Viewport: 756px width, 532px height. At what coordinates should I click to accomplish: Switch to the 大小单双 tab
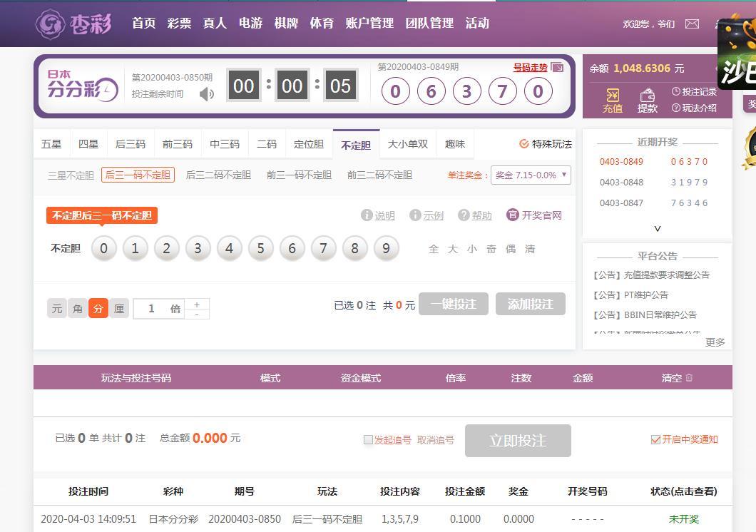pyautogui.click(x=408, y=144)
